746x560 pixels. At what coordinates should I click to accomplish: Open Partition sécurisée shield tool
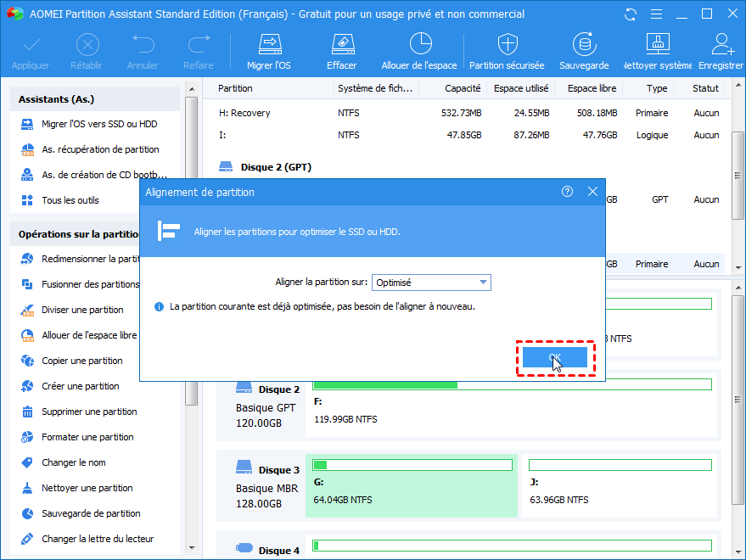click(x=507, y=52)
